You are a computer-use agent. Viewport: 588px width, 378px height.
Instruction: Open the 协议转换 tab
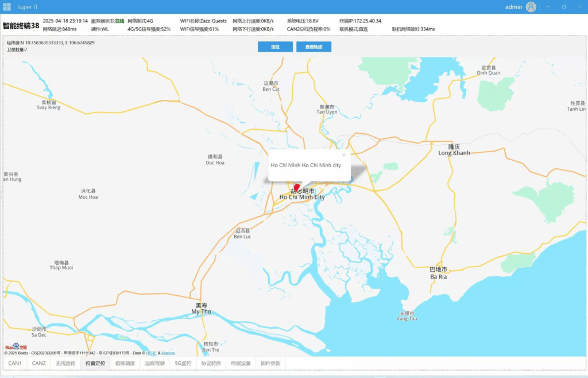(211, 364)
